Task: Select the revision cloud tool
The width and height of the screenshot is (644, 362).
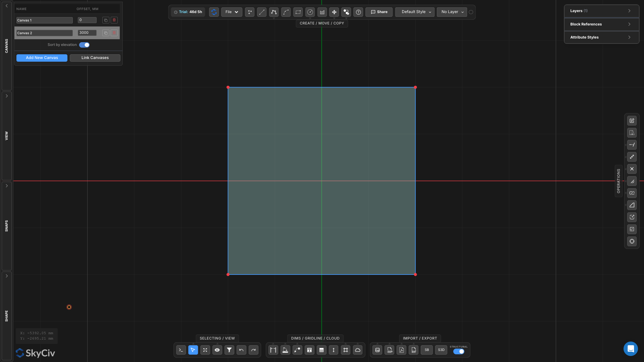Action: tap(358, 350)
